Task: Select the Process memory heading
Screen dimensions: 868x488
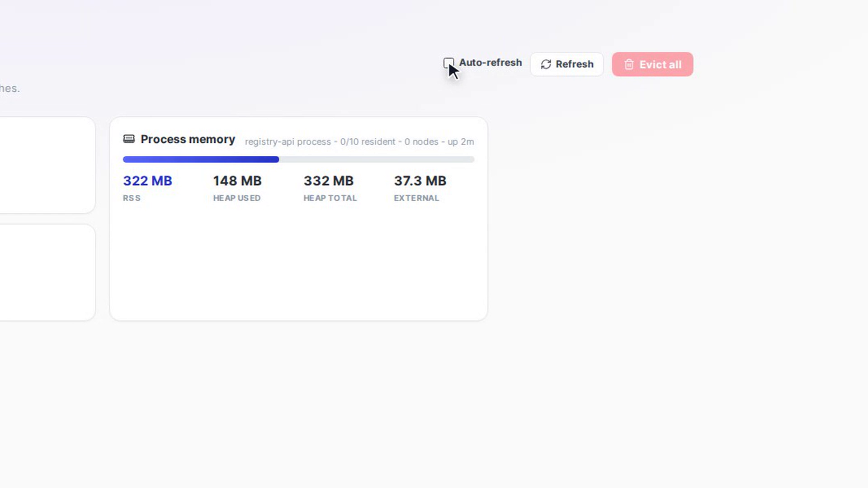Action: coord(188,139)
